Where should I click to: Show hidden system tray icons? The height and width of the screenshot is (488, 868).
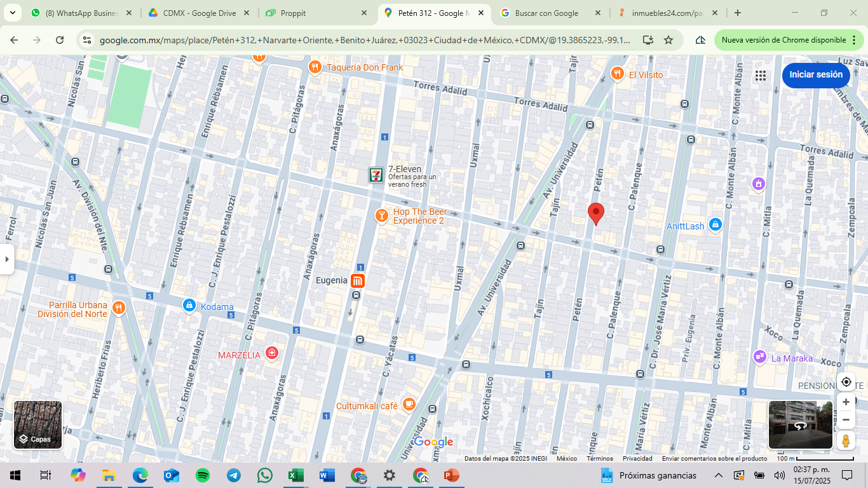(x=719, y=475)
